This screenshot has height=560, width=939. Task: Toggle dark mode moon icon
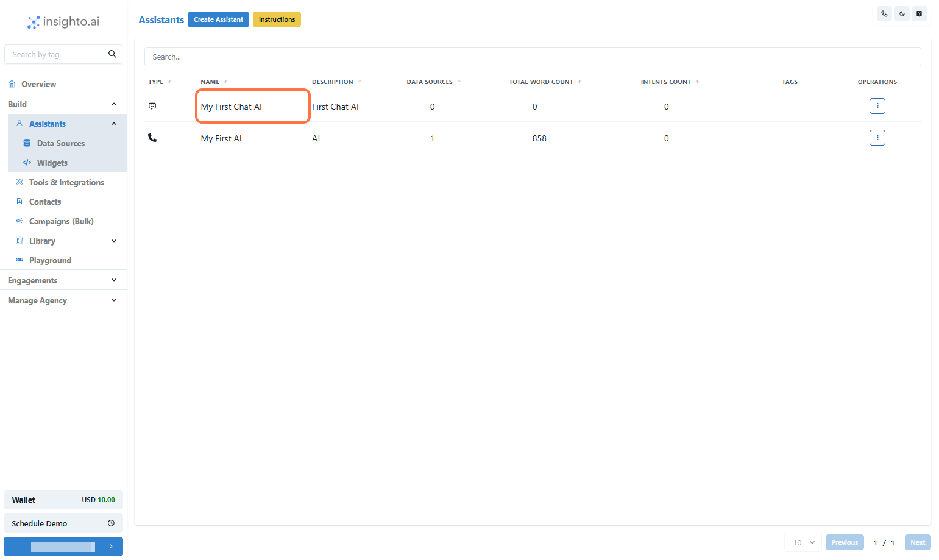coord(902,13)
